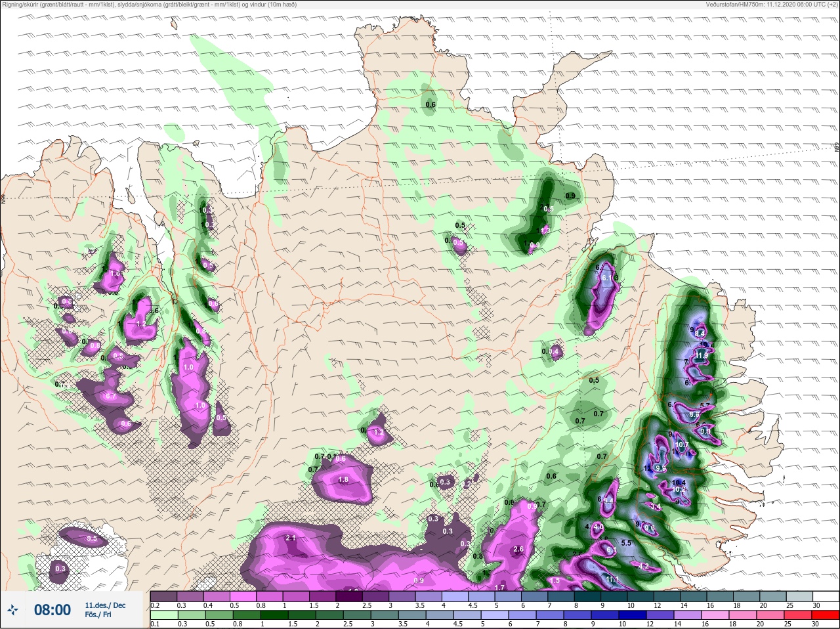Click the 'Rigning/skúrir' map title text
Screen dimensions: 840x629
click(x=19, y=4)
